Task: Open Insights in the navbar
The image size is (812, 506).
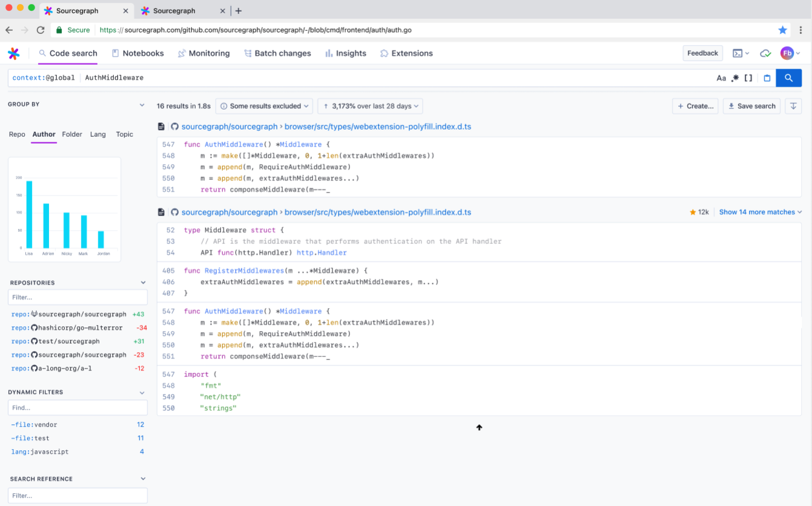Action: (x=346, y=53)
